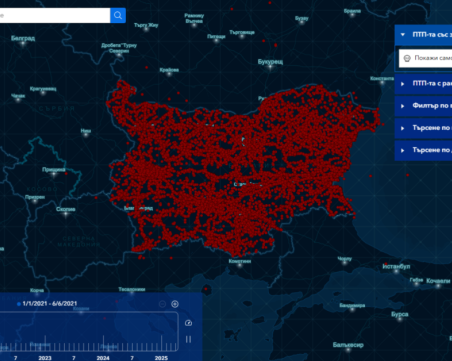Open the timeline playback speed control

point(188,323)
